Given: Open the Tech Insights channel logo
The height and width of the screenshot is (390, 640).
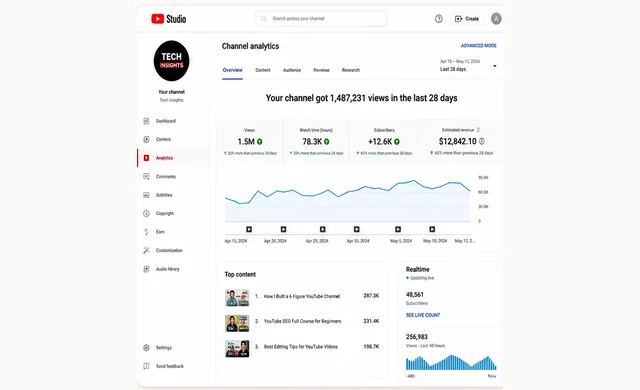Looking at the screenshot, I should tap(171, 61).
